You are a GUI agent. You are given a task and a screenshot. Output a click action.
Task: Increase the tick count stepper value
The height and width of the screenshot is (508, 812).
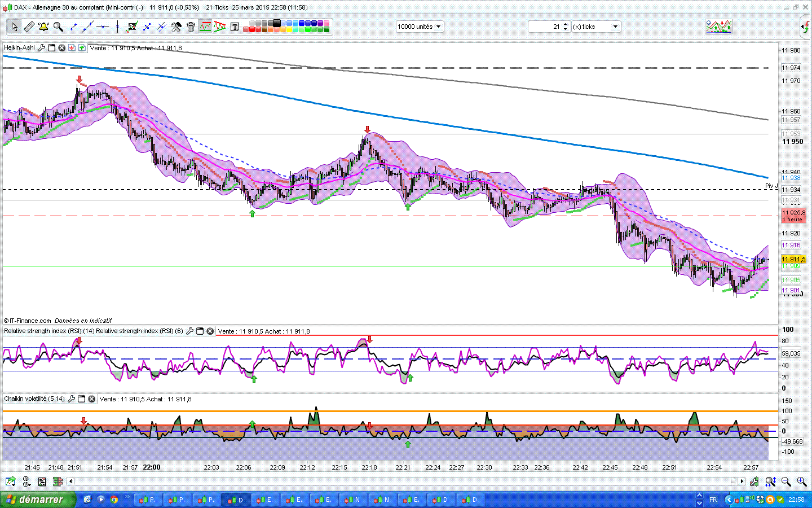tap(565, 24)
